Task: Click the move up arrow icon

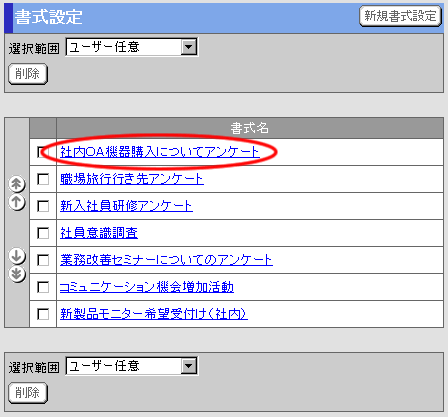Action: point(17,202)
